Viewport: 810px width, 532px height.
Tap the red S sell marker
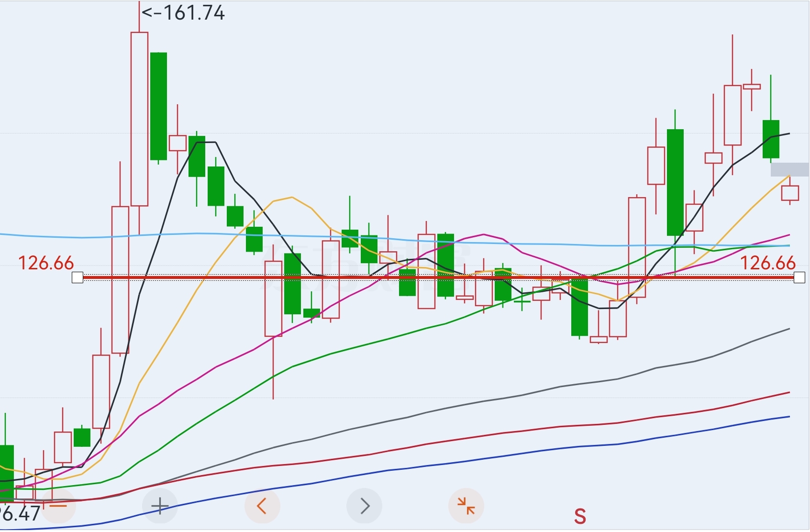click(x=580, y=516)
